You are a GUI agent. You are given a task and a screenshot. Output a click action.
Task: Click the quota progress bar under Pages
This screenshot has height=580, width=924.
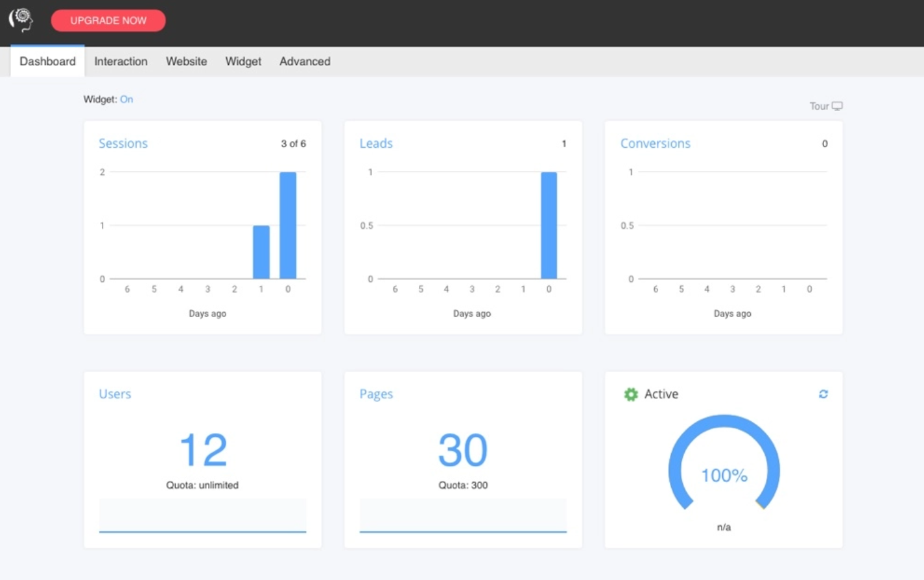click(462, 515)
